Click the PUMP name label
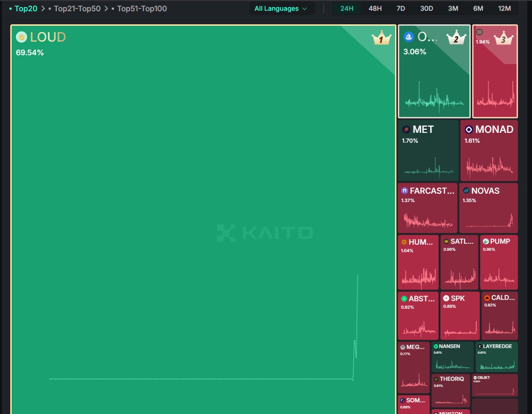532x414 pixels. [x=500, y=241]
